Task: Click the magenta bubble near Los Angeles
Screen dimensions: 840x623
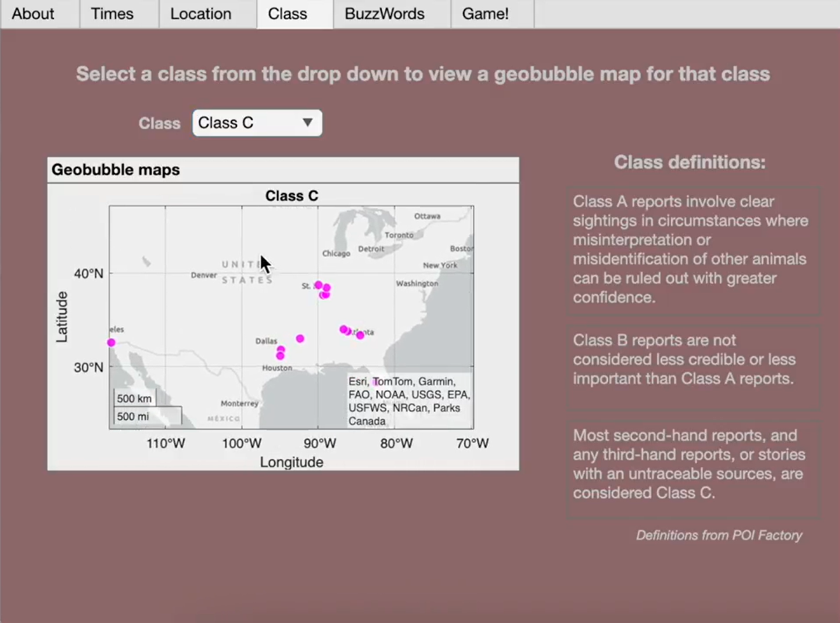Action: [111, 342]
